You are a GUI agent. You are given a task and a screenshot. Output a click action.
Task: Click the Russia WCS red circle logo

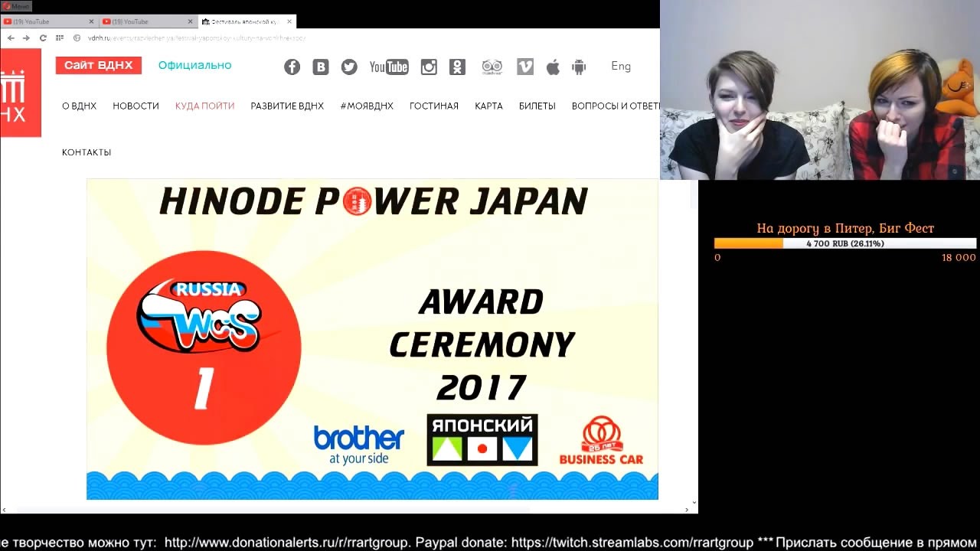click(204, 347)
